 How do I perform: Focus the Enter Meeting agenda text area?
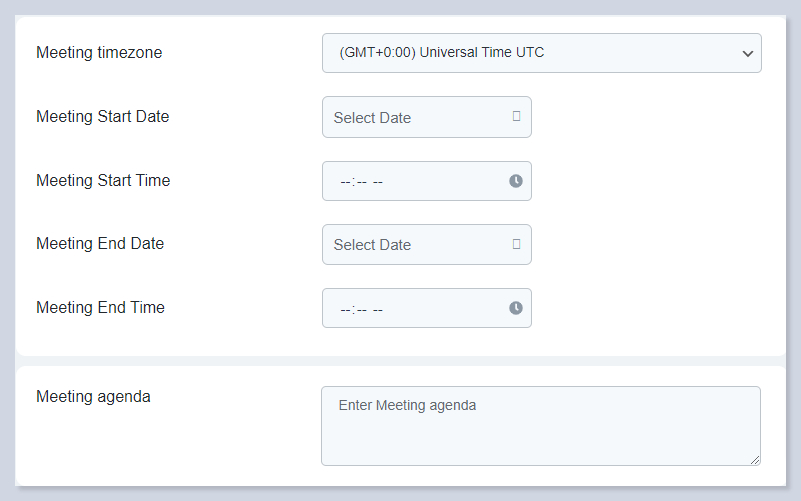[540, 426]
